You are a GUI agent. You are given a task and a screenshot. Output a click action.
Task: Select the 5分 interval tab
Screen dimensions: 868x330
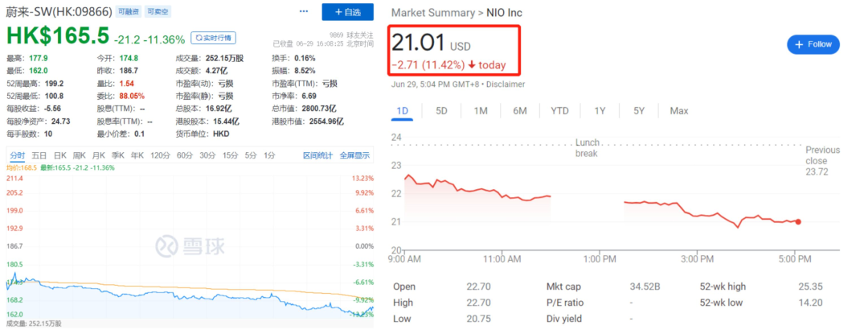coord(251,156)
